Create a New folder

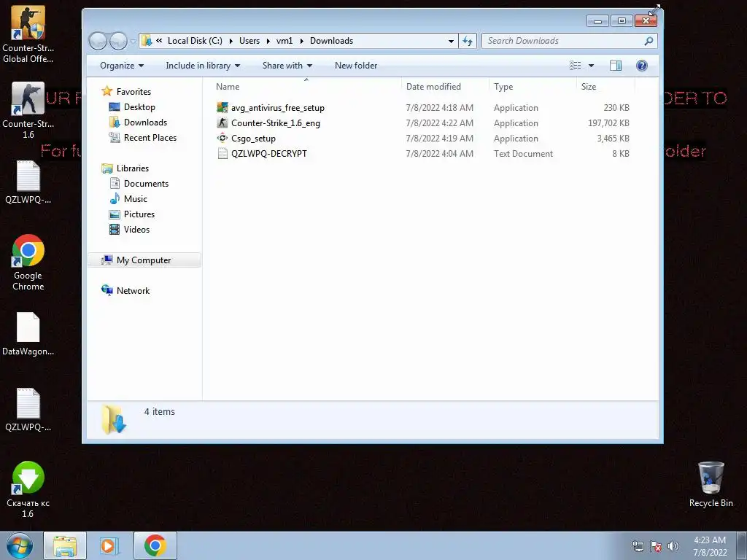[x=356, y=66]
